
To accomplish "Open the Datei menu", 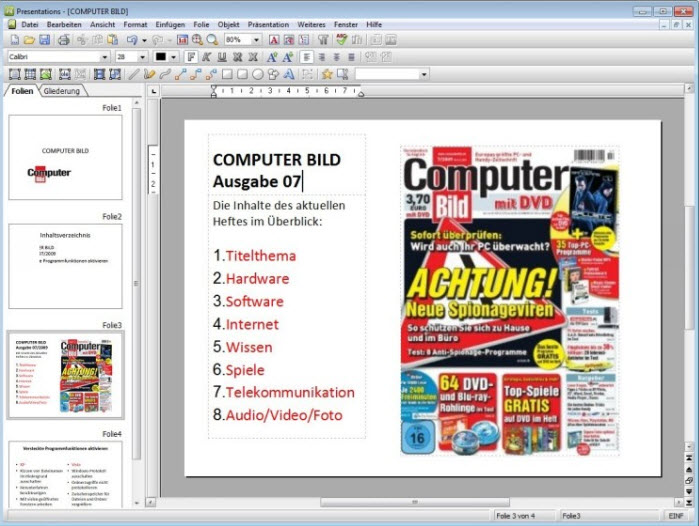I will click(x=29, y=25).
